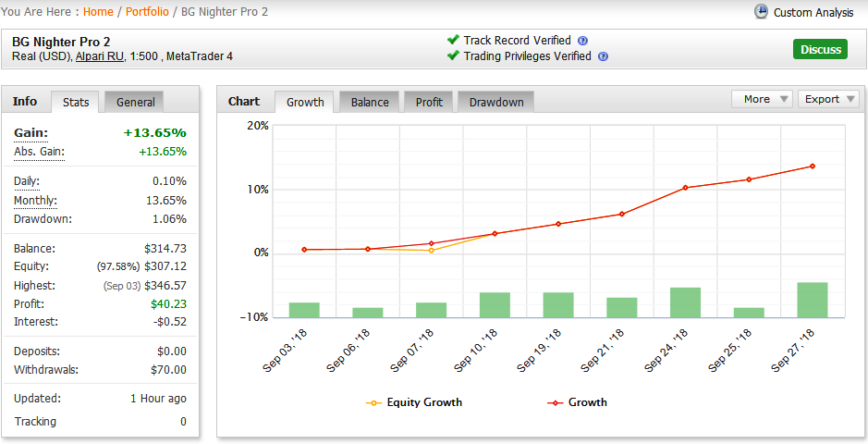Viewport: 868px width, 444px height.
Task: Select the Balance chart tab
Action: click(x=370, y=103)
